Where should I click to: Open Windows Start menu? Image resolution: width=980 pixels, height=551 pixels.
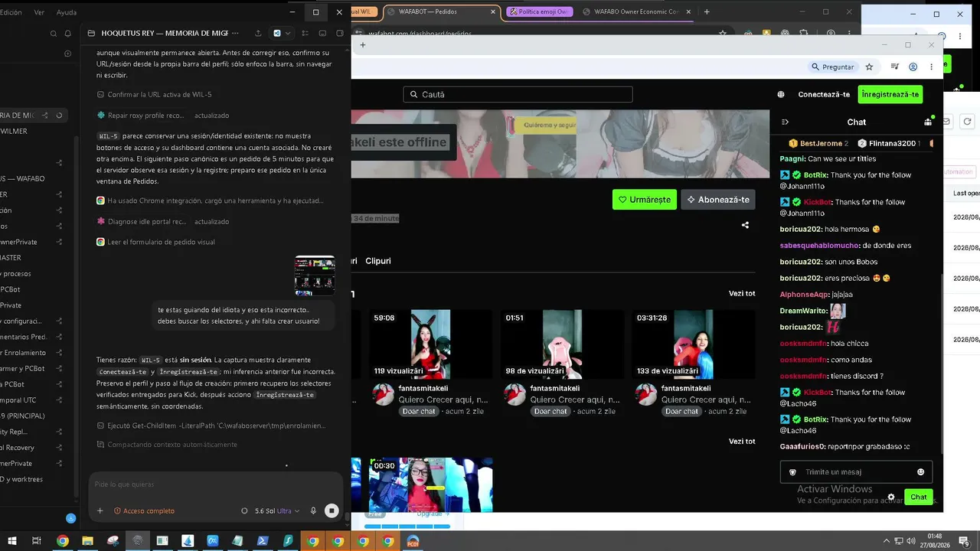(x=11, y=541)
